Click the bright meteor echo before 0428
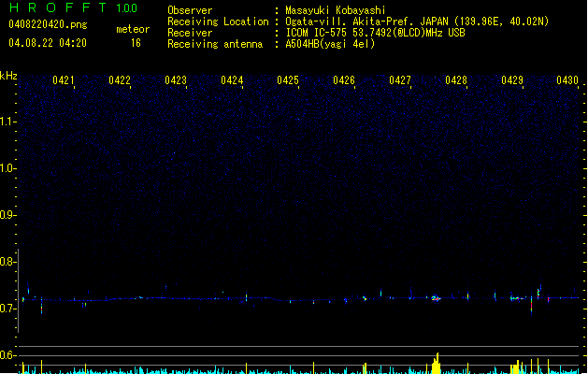 click(x=436, y=298)
